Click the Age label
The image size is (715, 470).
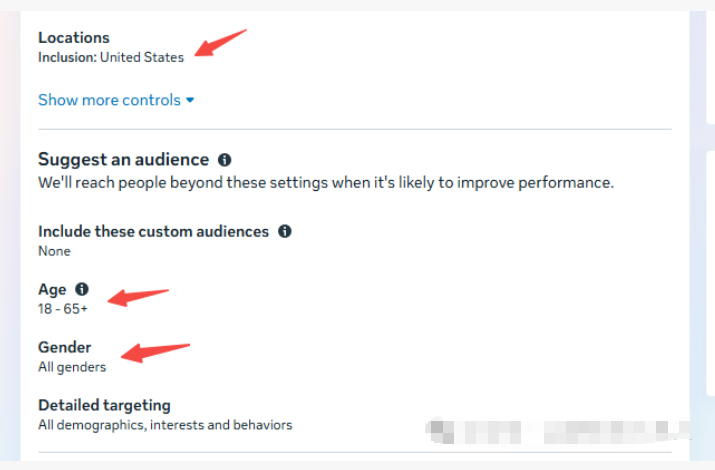click(x=52, y=289)
